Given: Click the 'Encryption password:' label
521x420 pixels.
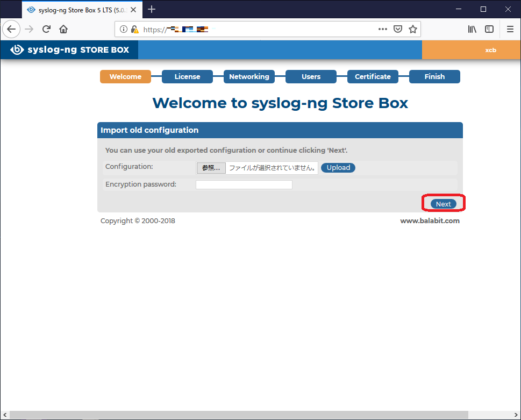Looking at the screenshot, I should tap(141, 184).
